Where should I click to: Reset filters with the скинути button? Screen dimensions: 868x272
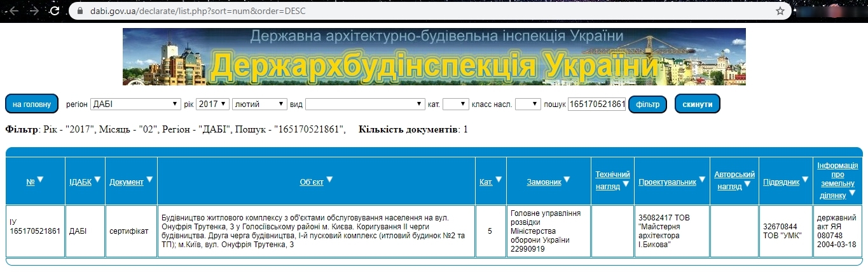(x=698, y=104)
